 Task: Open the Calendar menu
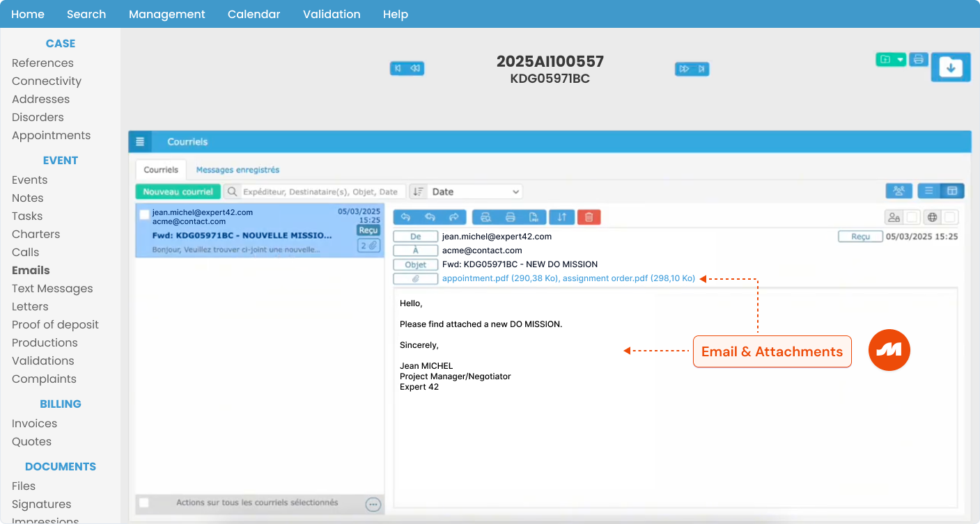point(254,14)
